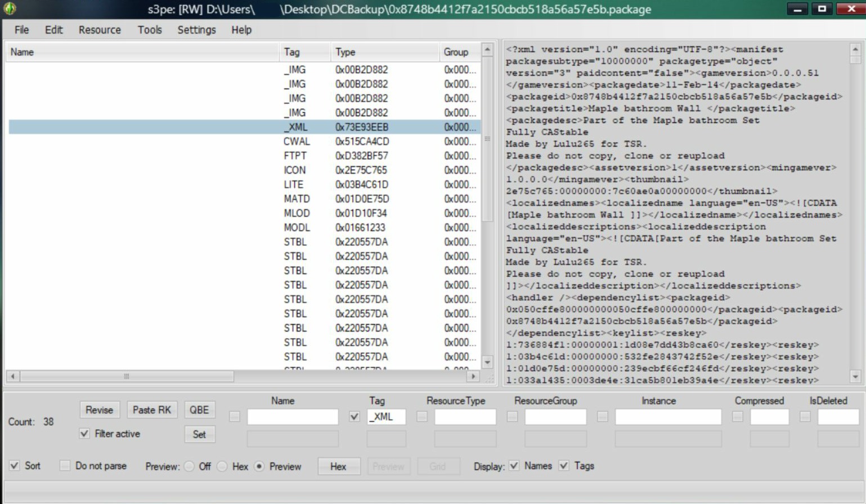Disable the Sort checkbox
Viewport: 866px width, 504px height.
[15, 466]
